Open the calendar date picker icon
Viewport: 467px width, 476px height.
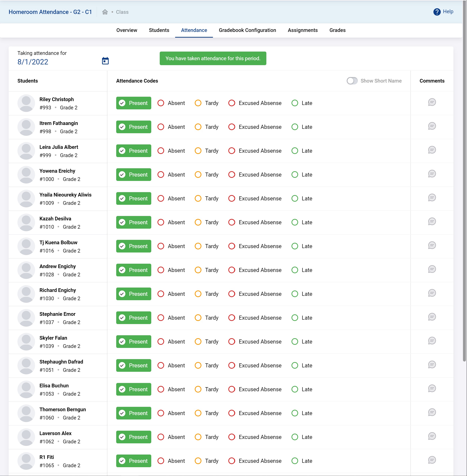pos(105,61)
